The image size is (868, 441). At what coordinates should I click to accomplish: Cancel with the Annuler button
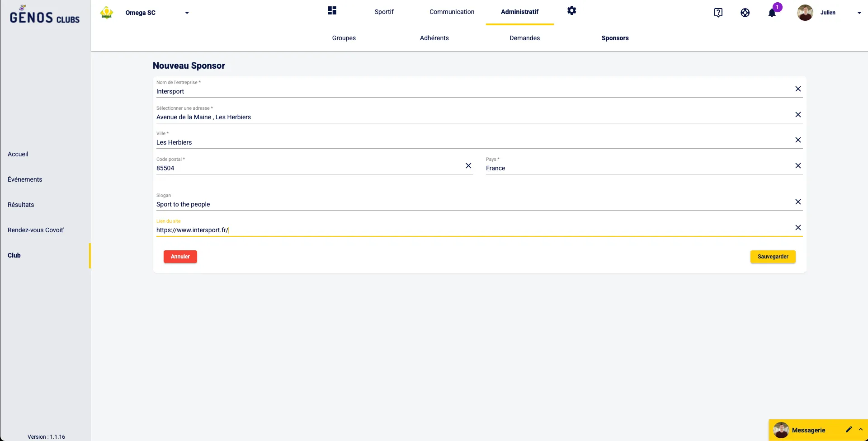[180, 257]
